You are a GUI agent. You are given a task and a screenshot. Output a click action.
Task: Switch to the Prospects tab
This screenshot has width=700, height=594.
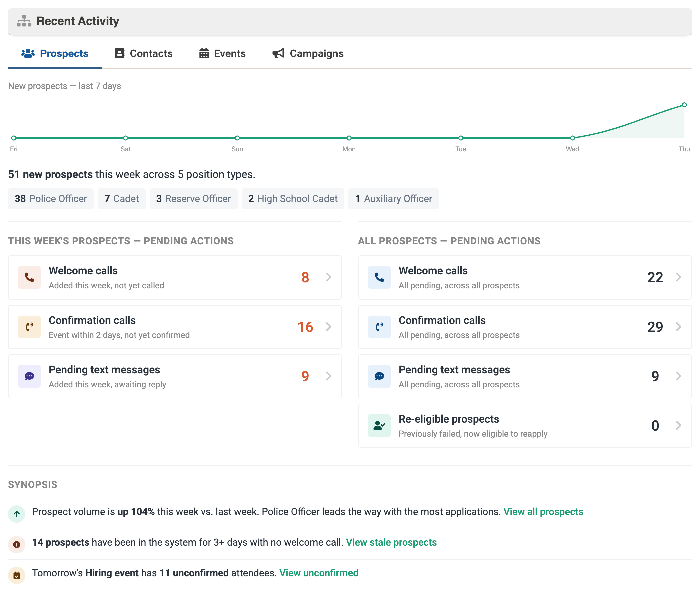[55, 54]
